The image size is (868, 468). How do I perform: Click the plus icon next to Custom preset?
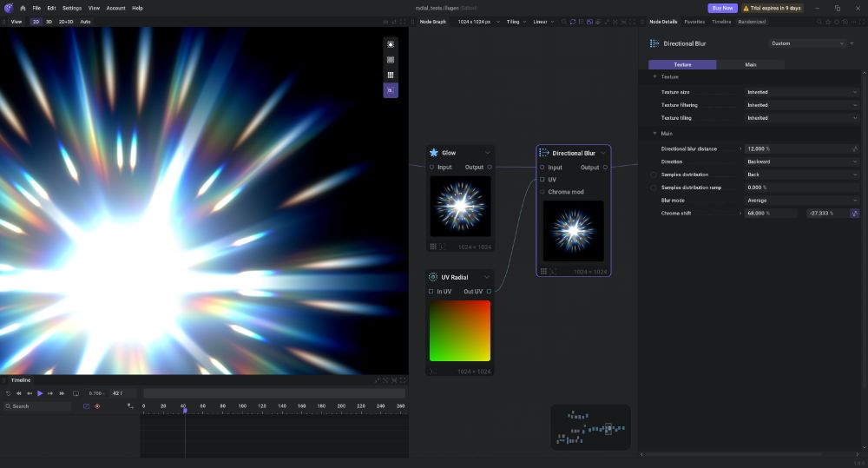(x=852, y=43)
